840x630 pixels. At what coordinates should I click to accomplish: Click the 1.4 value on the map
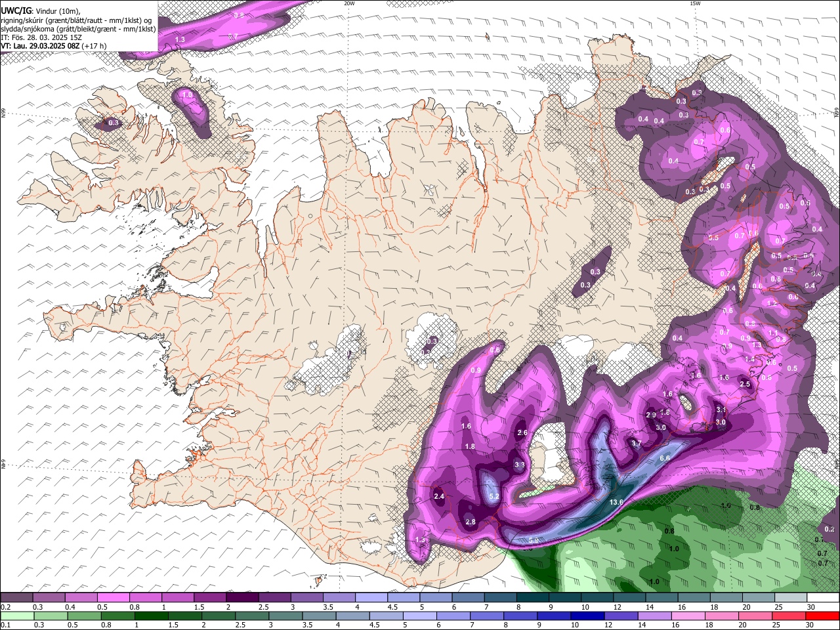749,360
